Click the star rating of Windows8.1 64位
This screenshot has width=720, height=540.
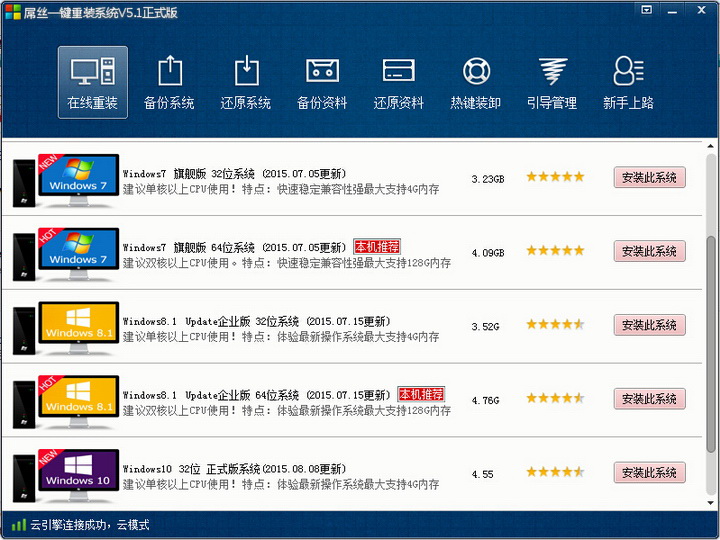pyautogui.click(x=555, y=398)
